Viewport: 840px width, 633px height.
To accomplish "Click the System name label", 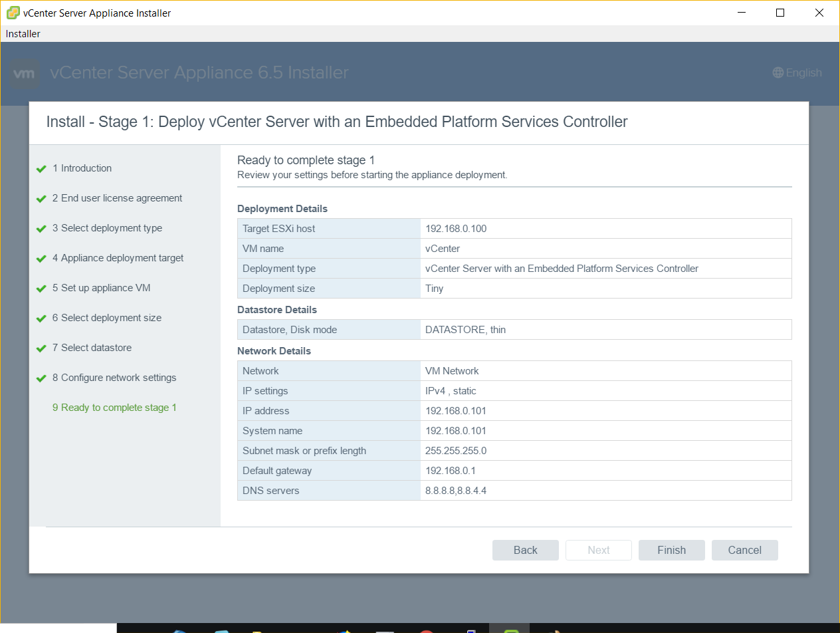I will 272,431.
